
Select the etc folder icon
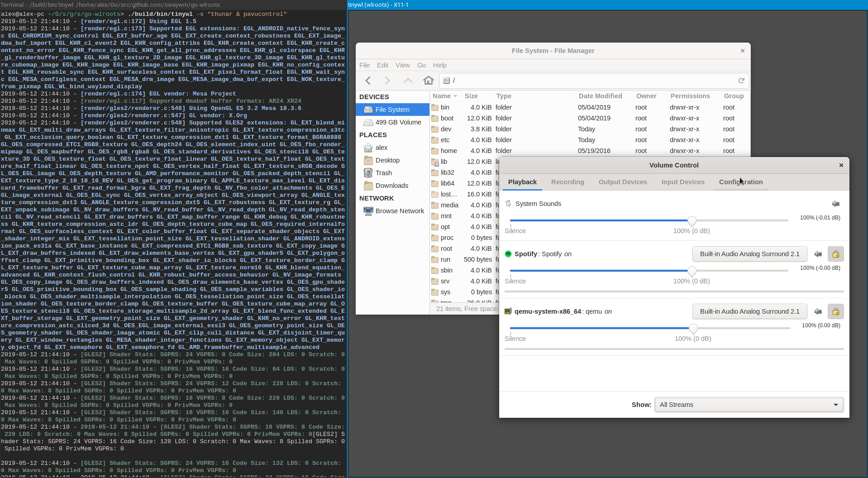click(x=435, y=140)
